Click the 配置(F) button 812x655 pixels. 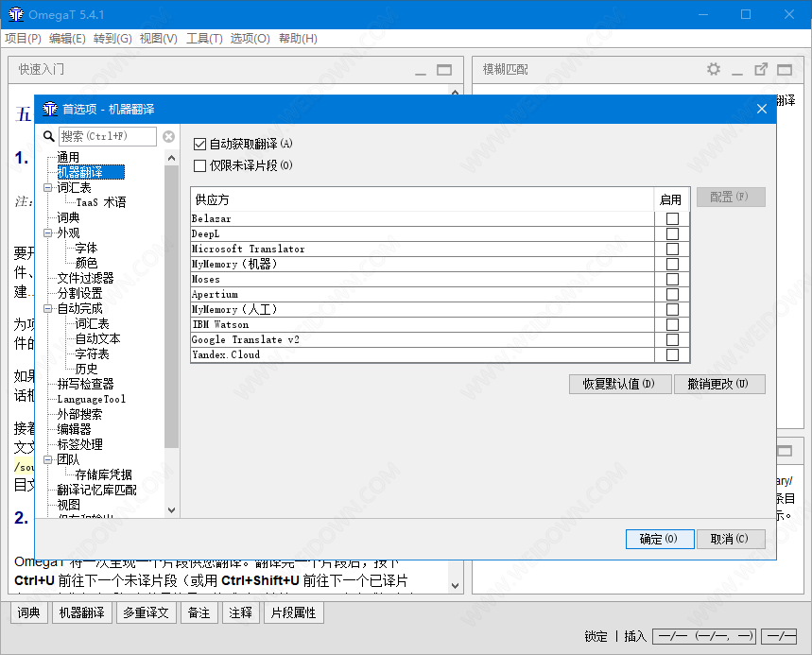(730, 197)
